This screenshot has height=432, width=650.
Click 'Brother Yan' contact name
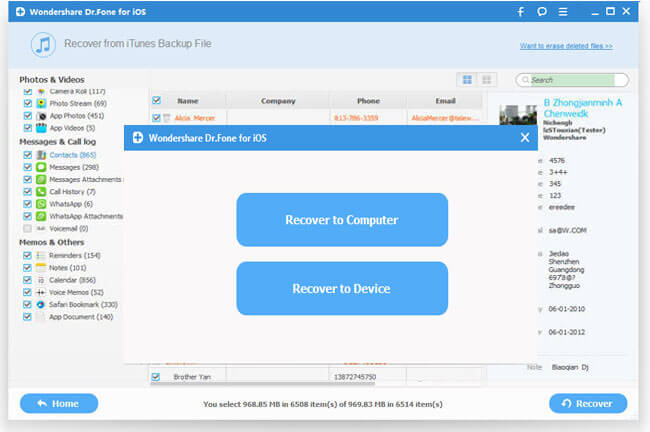tap(192, 377)
